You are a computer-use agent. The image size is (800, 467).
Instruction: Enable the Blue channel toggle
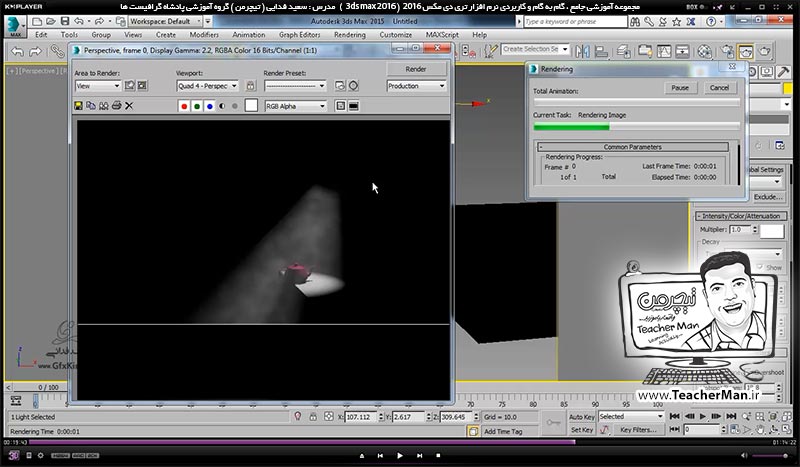pyautogui.click(x=210, y=106)
